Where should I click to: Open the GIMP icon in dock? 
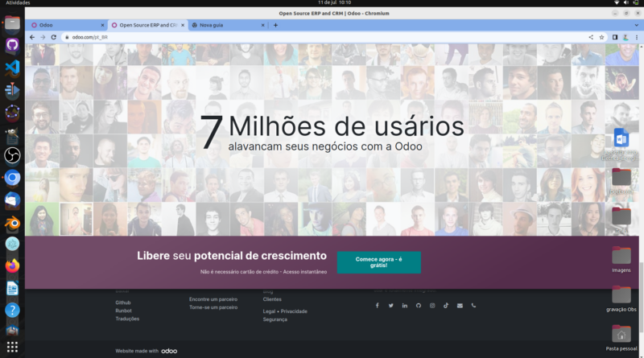12,134
